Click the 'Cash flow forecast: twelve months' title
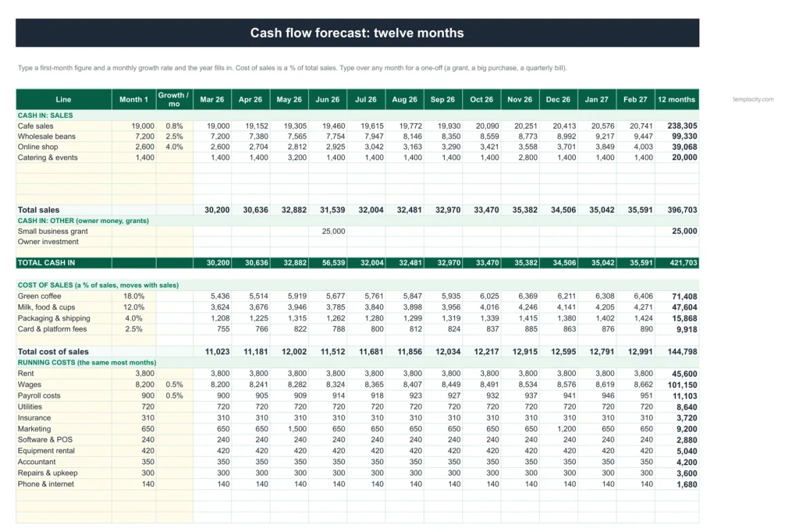Screen dimensions: 799x532 point(357,33)
